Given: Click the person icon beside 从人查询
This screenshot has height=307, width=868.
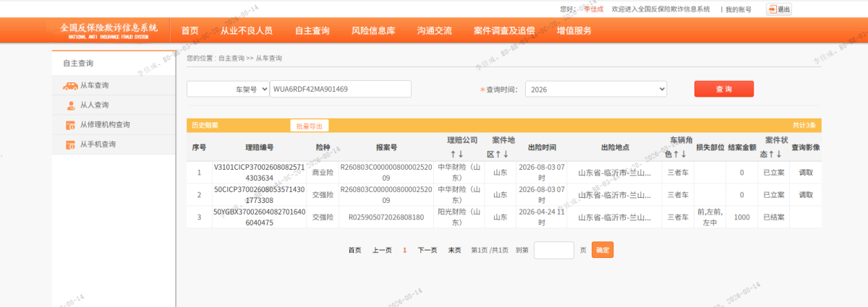Looking at the screenshot, I should (71, 105).
